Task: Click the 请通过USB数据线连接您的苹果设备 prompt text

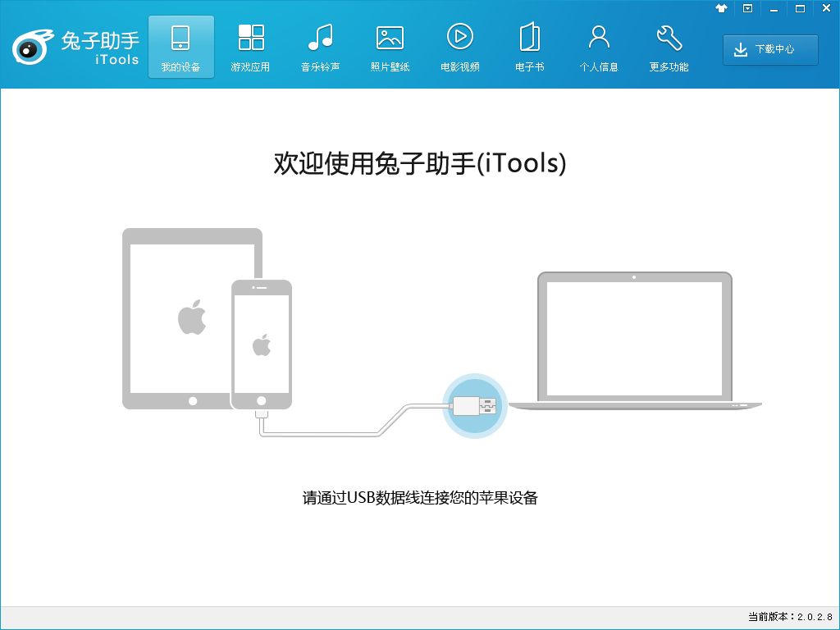Action: point(420,498)
